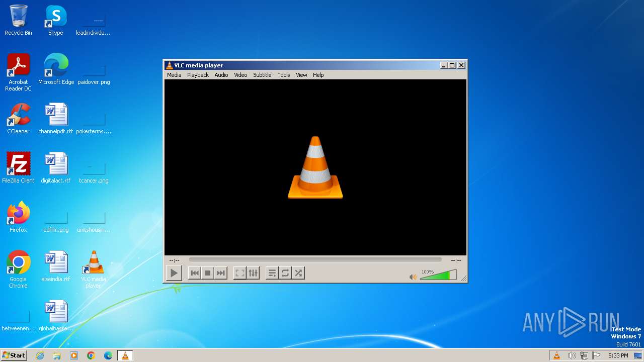Click the VLC cone tray icon

pos(556,355)
